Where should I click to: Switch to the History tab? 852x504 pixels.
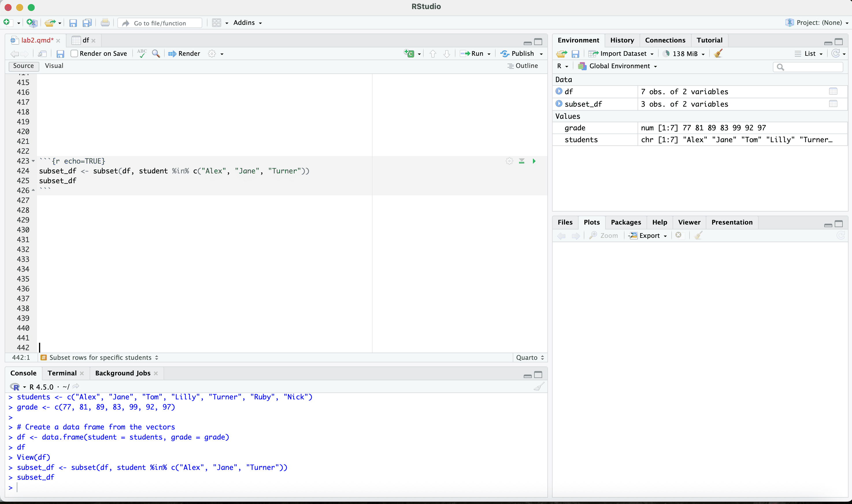(x=622, y=40)
